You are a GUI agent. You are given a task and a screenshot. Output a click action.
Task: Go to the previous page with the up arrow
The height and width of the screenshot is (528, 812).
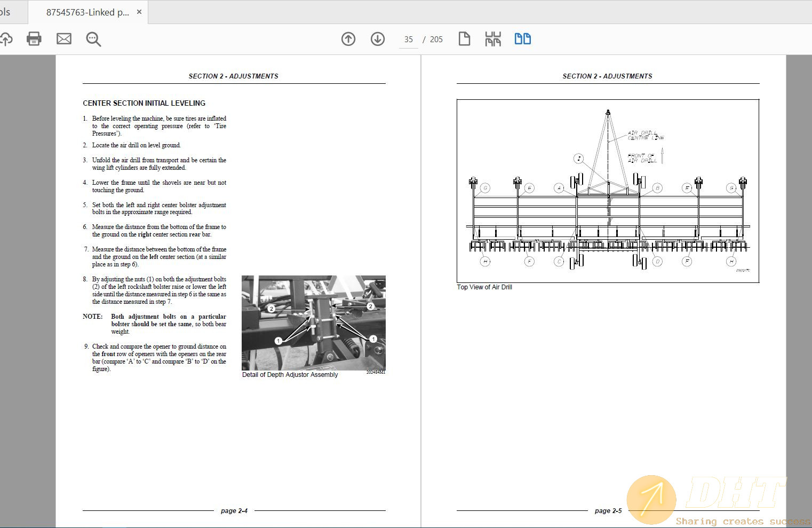(x=348, y=39)
